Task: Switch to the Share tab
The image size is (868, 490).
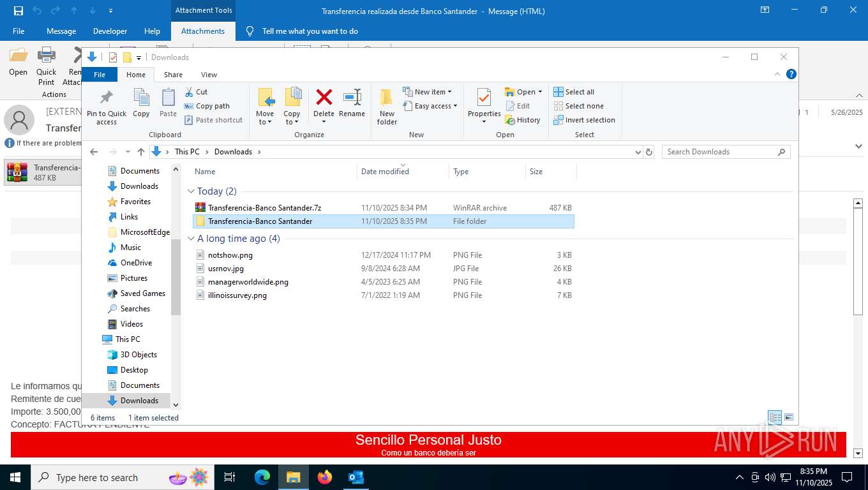Action: tap(173, 75)
